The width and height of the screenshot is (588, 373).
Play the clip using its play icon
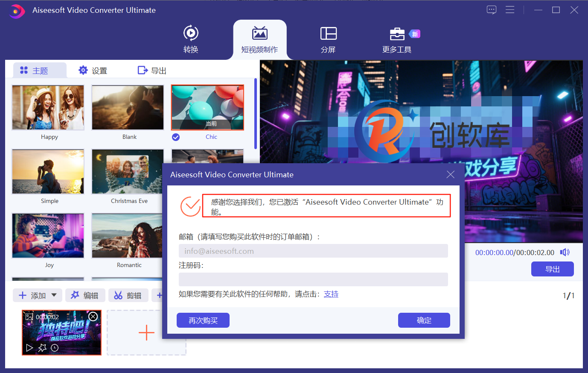pyautogui.click(x=29, y=348)
